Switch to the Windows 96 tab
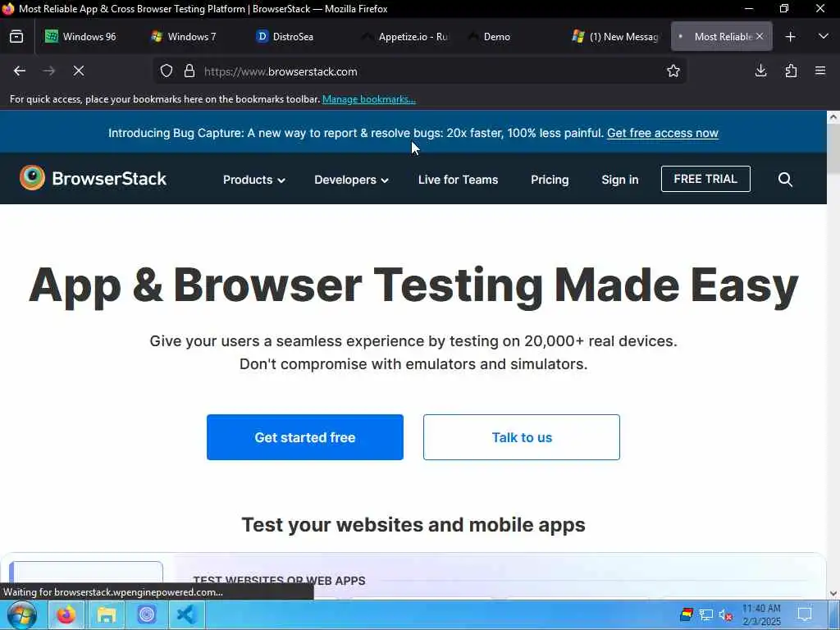This screenshot has height=630, width=840. click(x=83, y=36)
